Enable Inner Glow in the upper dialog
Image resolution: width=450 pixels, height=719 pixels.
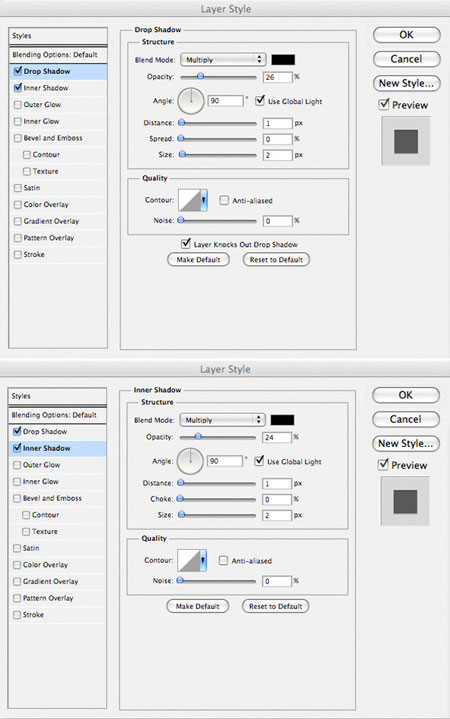(18, 121)
